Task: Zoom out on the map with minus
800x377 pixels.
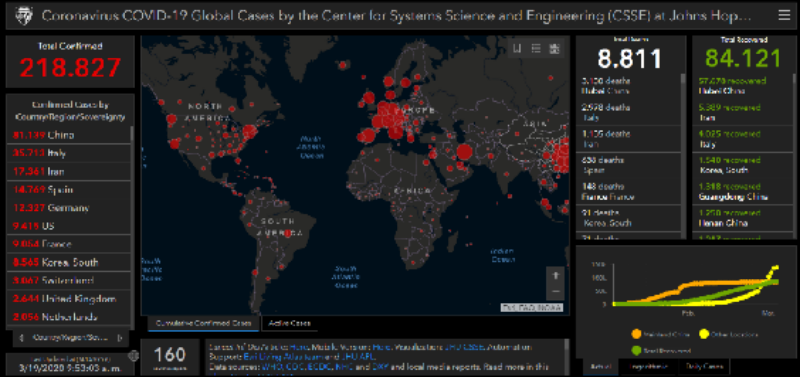Action: point(555,292)
